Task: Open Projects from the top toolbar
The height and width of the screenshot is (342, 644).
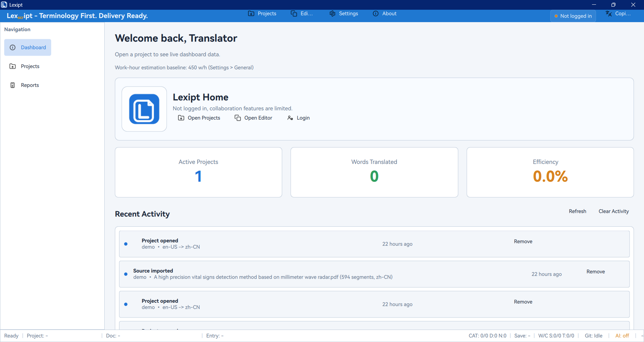Action: [262, 13]
